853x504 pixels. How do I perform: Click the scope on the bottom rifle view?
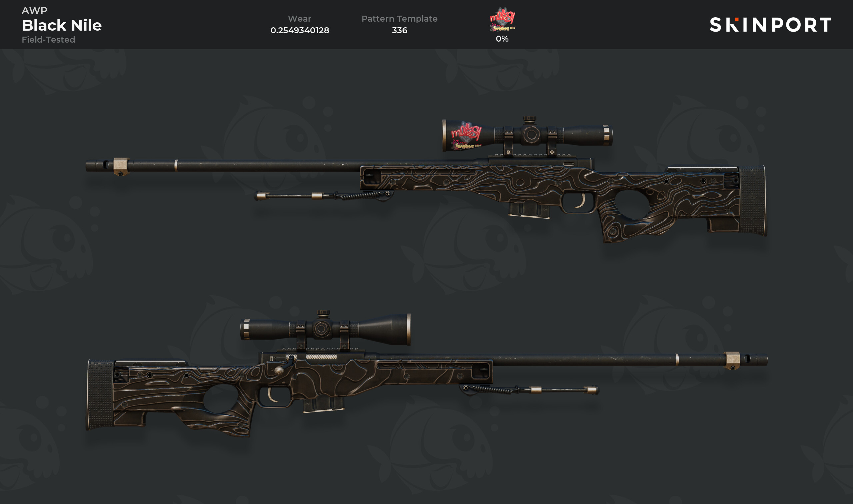click(325, 329)
